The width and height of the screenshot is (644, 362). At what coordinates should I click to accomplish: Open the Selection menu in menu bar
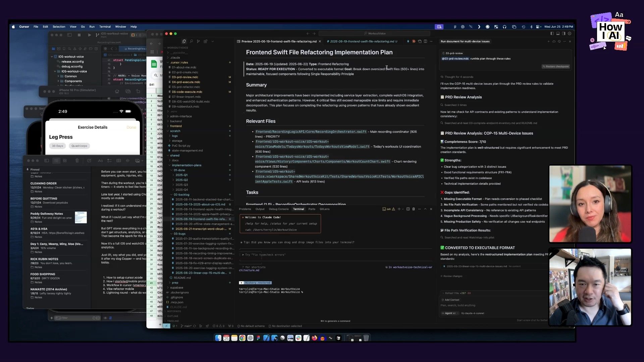[x=59, y=27]
